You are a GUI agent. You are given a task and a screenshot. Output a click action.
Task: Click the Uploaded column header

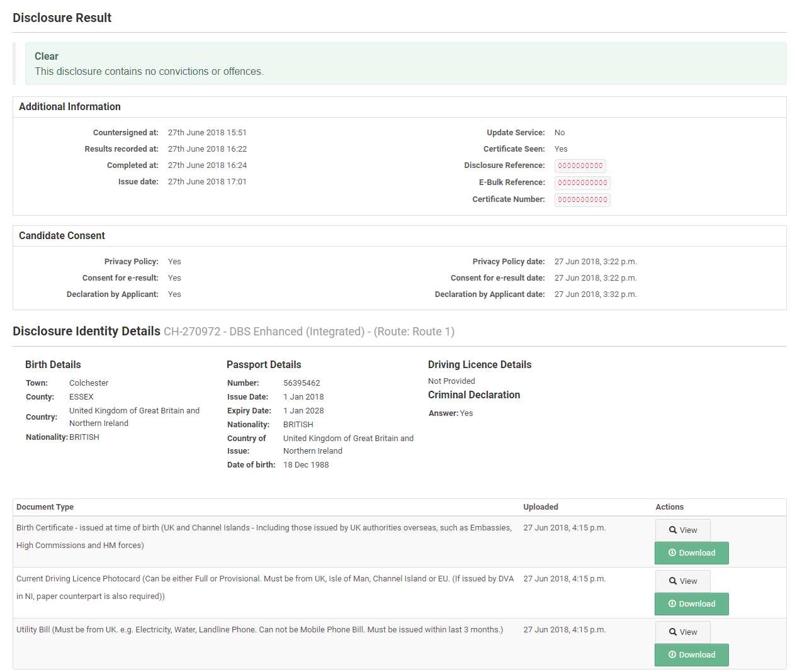click(540, 507)
